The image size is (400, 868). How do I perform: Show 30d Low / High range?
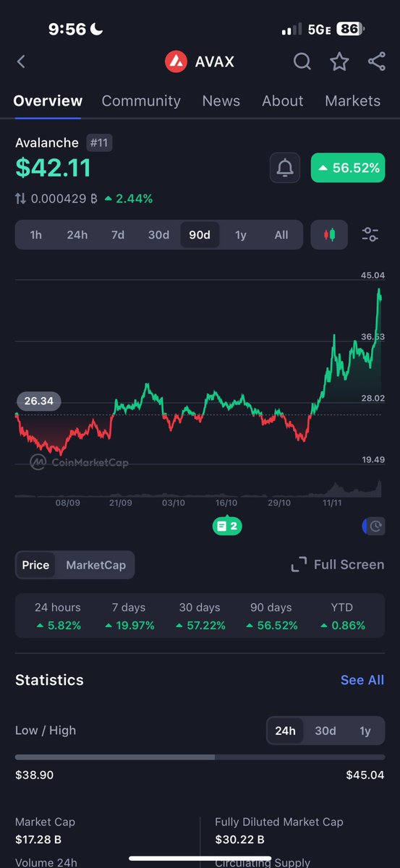pyautogui.click(x=325, y=731)
